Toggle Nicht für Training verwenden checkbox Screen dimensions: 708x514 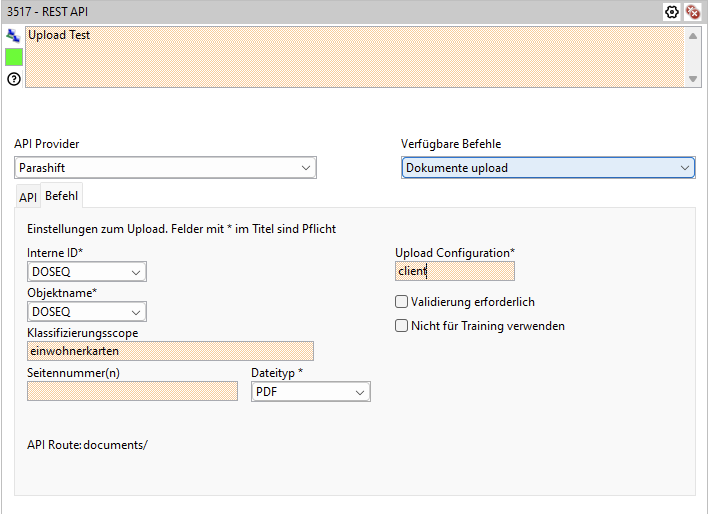click(x=402, y=325)
